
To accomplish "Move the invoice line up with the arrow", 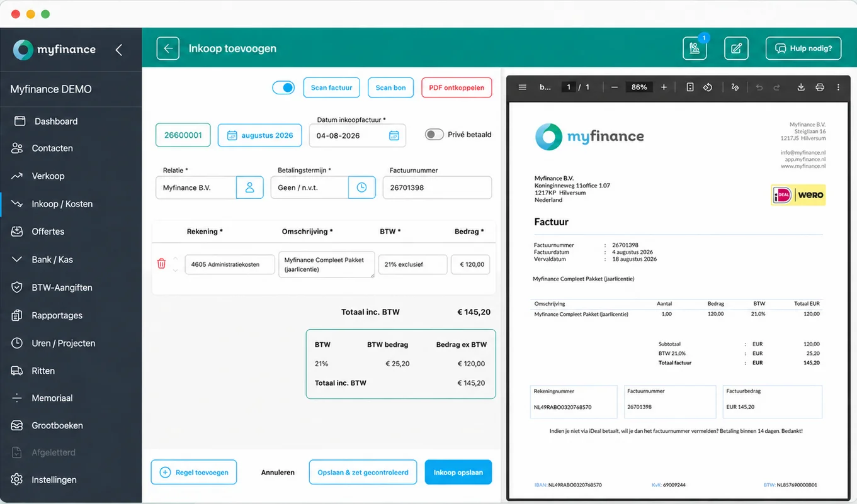I will (176, 259).
